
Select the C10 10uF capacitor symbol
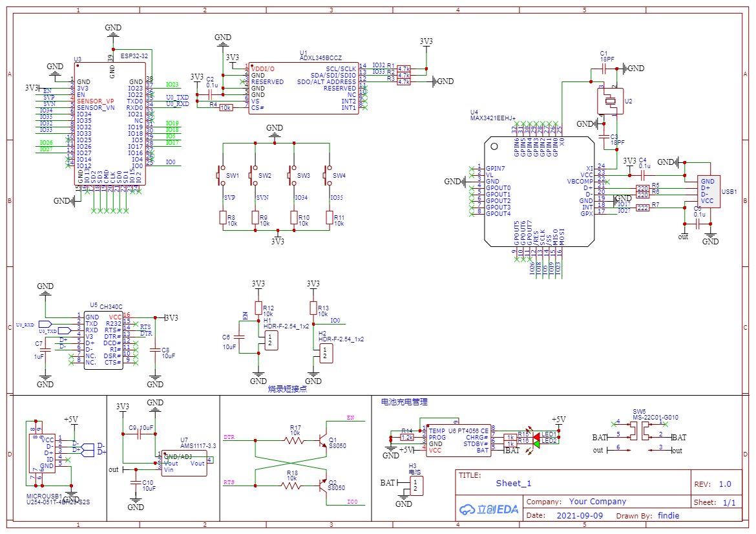pos(136,482)
